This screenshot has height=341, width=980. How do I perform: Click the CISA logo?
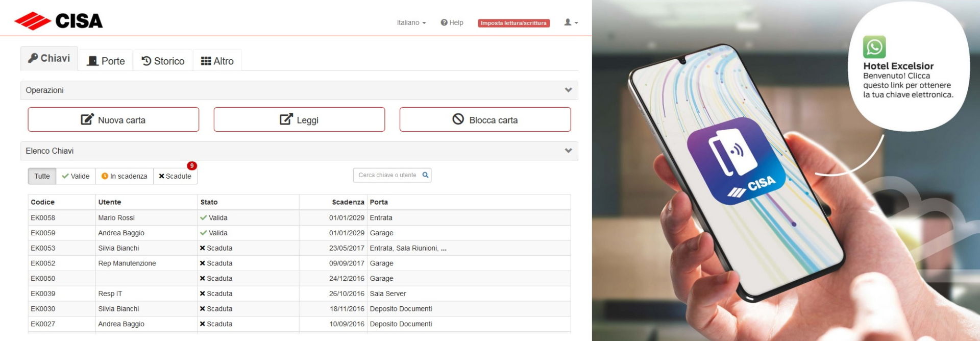58,21
